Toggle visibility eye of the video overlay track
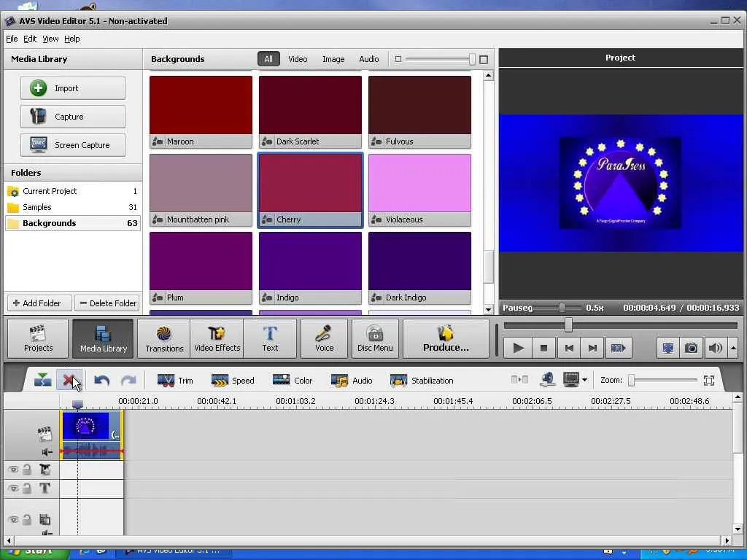This screenshot has width=747, height=560. (x=13, y=520)
